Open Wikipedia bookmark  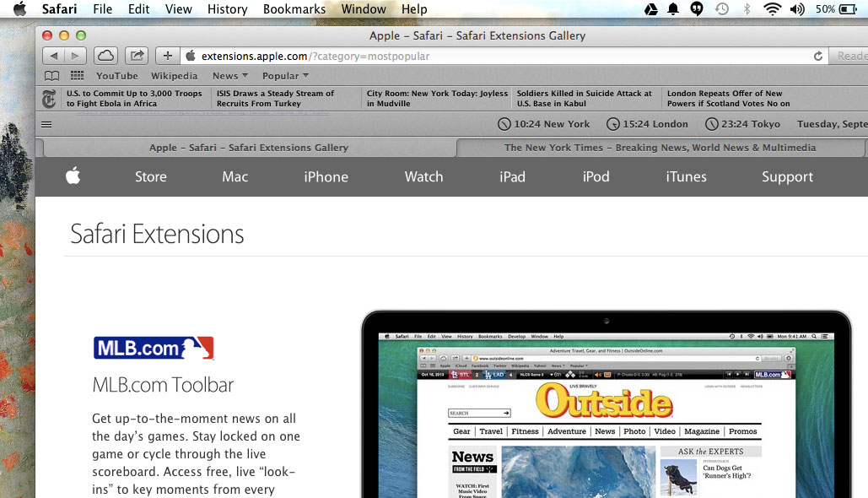pyautogui.click(x=174, y=76)
